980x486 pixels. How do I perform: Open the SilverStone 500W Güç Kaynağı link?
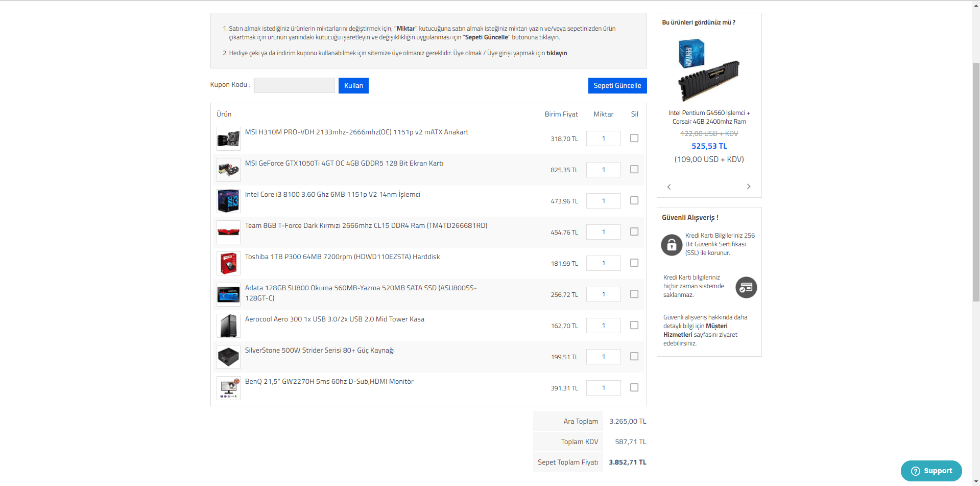coord(320,350)
